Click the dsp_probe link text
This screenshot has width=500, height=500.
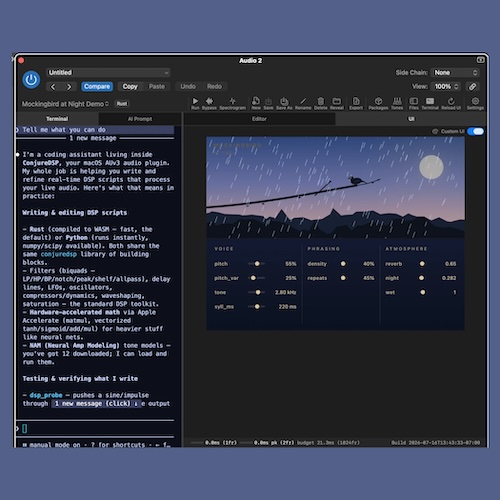(x=46, y=395)
